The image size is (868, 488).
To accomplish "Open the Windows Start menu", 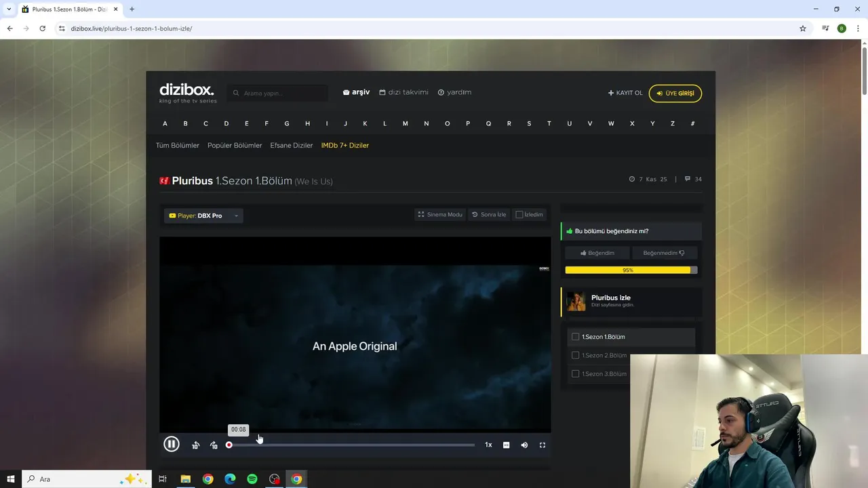I will click(x=11, y=479).
